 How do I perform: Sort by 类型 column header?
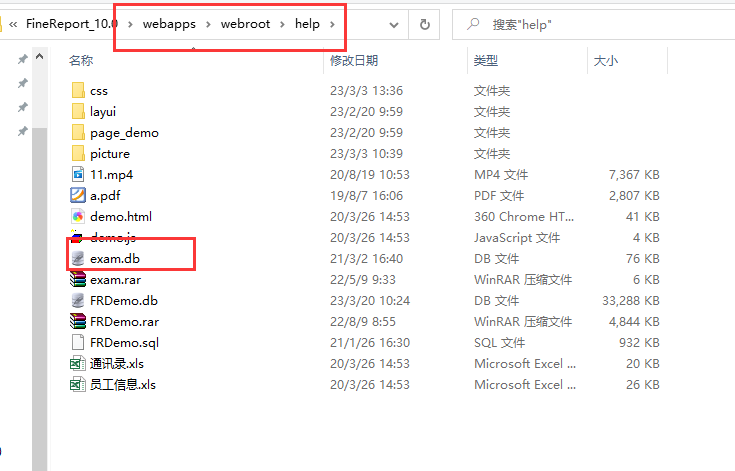pos(486,60)
